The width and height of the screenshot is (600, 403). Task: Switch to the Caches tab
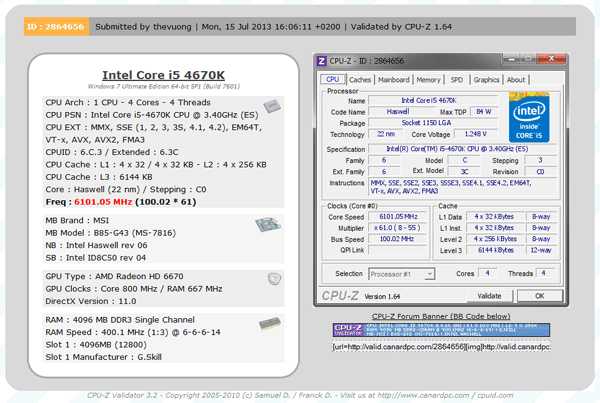coord(360,80)
